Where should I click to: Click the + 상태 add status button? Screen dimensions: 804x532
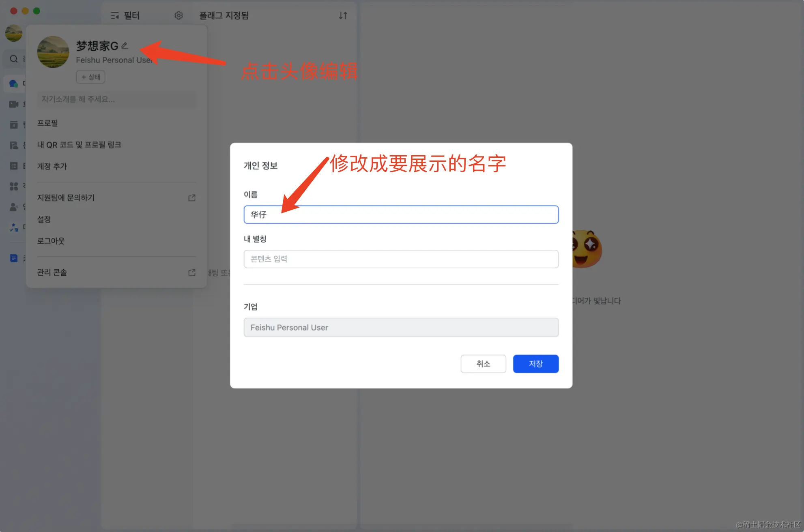pos(90,77)
